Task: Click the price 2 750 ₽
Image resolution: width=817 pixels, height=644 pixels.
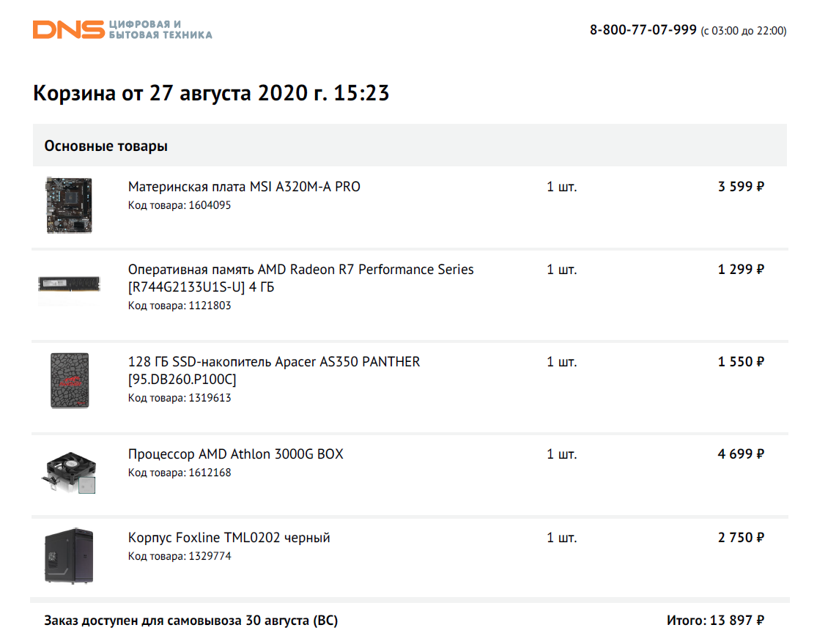Action: [740, 537]
